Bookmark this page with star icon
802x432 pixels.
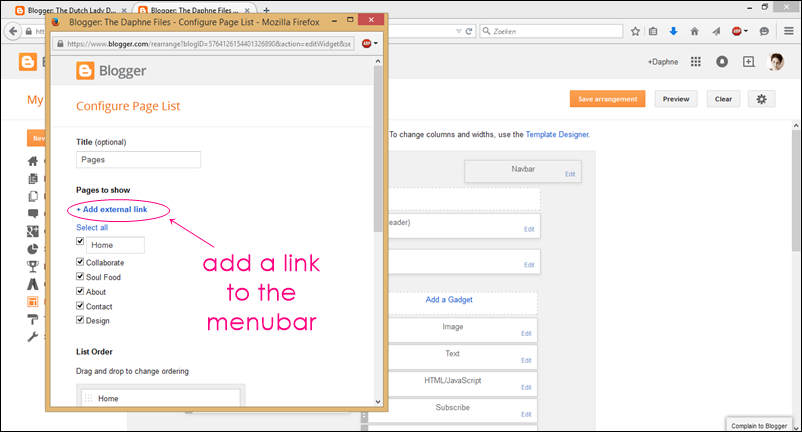click(635, 31)
